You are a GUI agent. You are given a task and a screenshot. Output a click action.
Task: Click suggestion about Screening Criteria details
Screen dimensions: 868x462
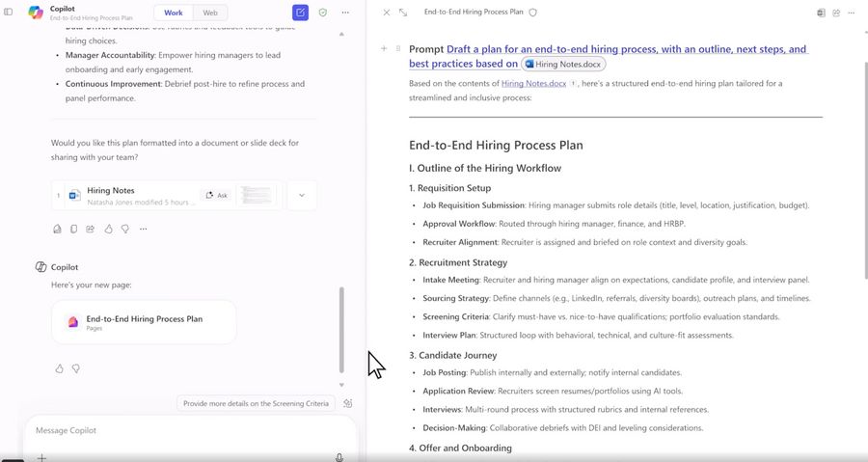[x=256, y=403]
